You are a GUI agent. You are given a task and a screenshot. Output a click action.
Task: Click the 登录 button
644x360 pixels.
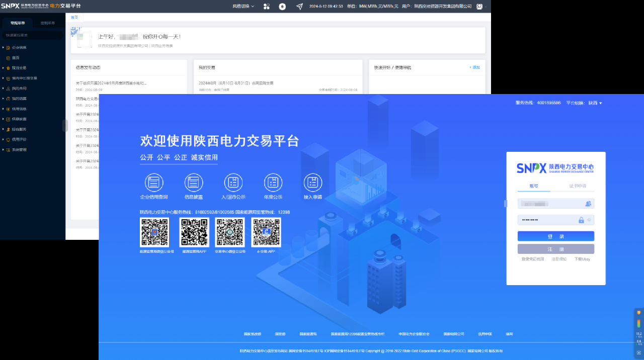(555, 236)
